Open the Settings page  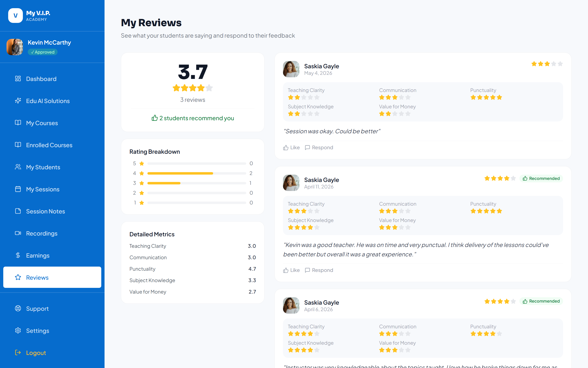coord(52,331)
